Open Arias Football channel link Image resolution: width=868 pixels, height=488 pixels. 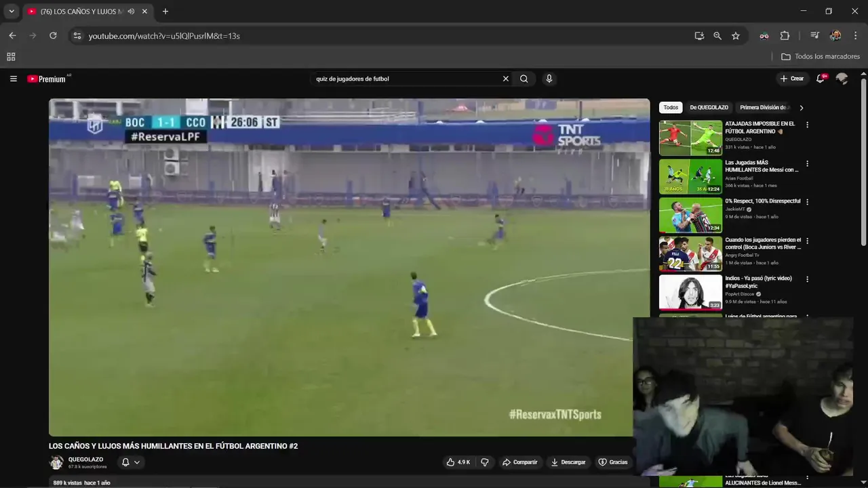point(739,178)
